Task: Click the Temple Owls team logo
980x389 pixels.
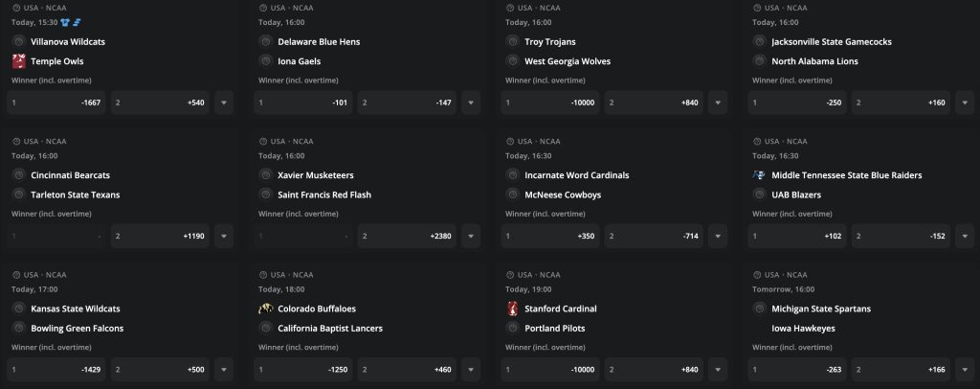Action: click(x=18, y=61)
